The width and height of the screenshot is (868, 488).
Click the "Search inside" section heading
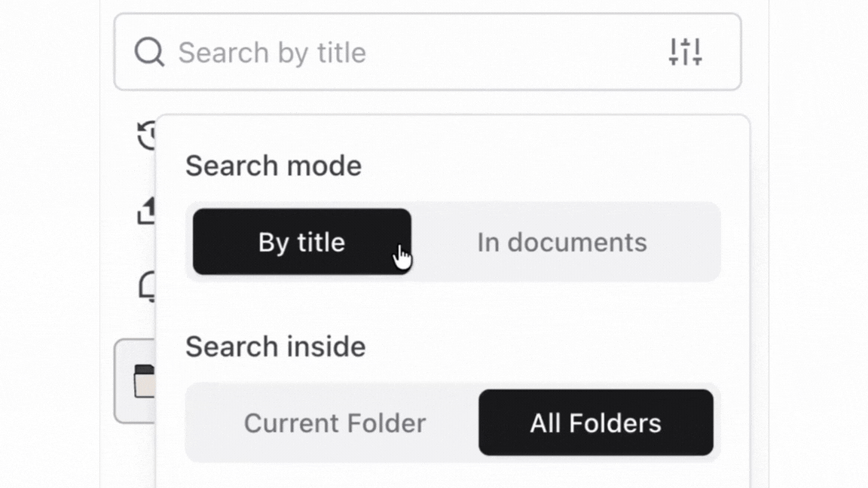[276, 346]
